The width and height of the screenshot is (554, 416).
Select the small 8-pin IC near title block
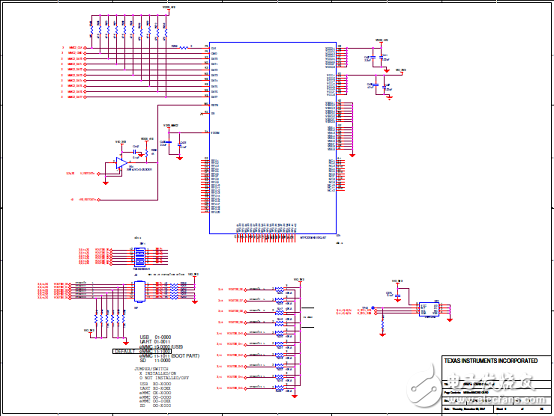pos(429,310)
